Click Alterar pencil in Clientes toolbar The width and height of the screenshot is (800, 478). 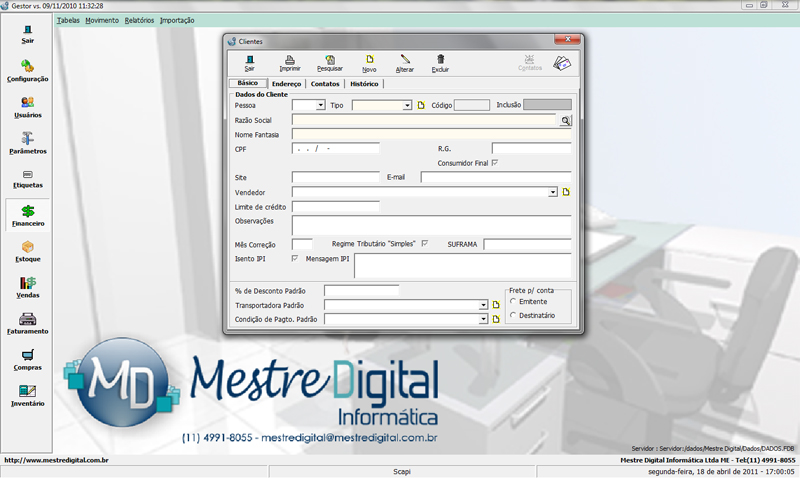(405, 63)
